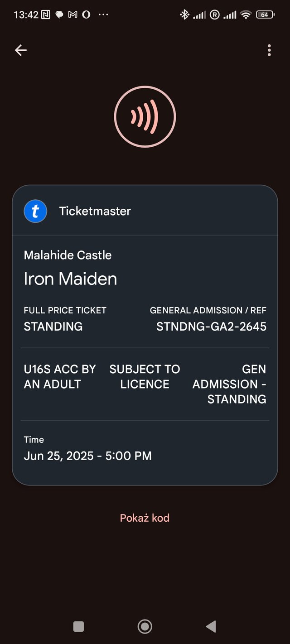The width and height of the screenshot is (290, 644).
Task: Tap the back arrow icon
Action: pos(21,50)
